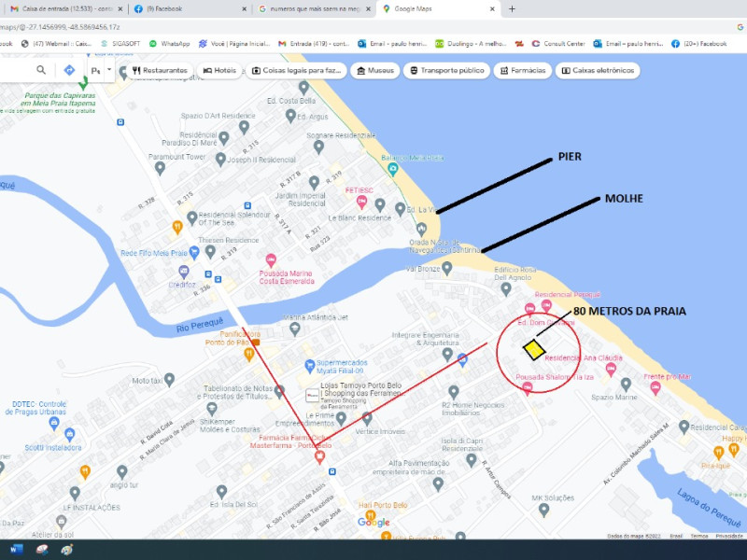Select the Pousada Marina Costa Esmeralda pin
Image resolution: width=747 pixels, height=560 pixels.
271,260
